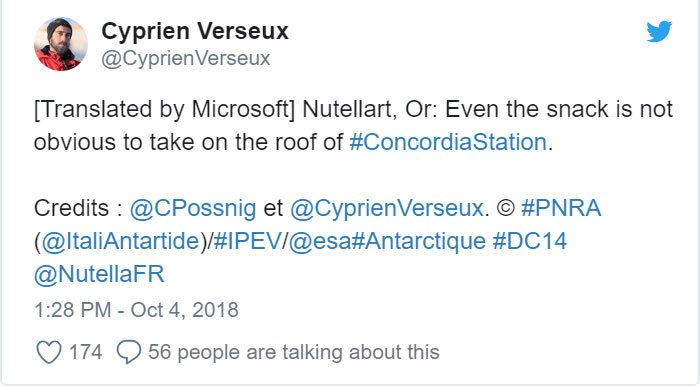Click the translated tweet text body

353,126
